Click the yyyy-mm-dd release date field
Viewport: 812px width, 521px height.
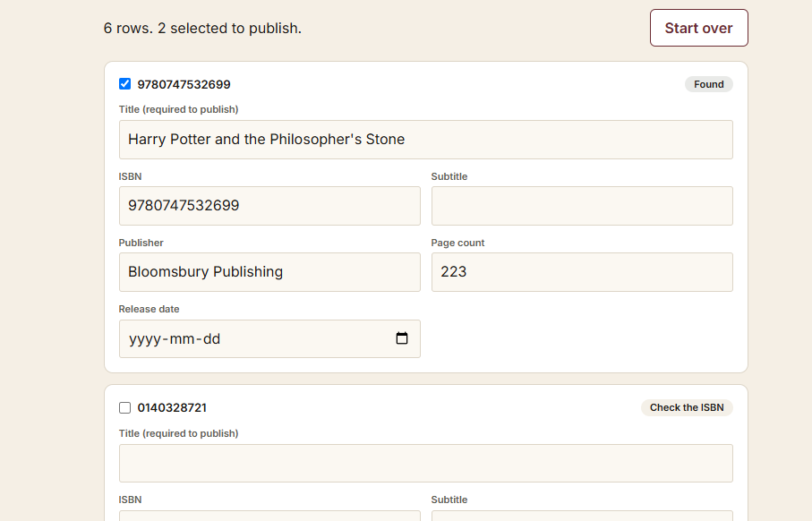269,338
